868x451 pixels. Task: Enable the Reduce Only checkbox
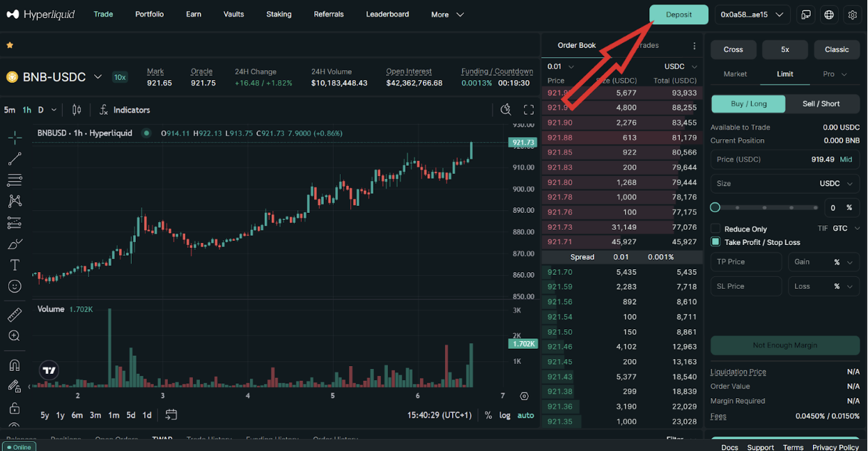[715, 229]
